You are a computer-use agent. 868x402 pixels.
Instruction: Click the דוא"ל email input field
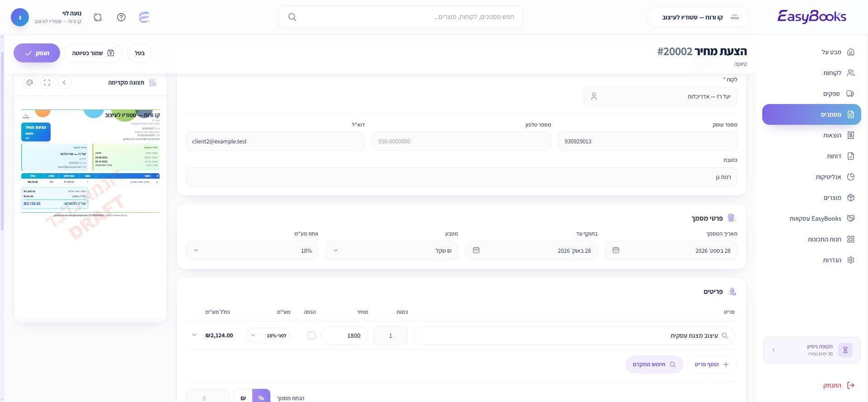click(x=275, y=141)
